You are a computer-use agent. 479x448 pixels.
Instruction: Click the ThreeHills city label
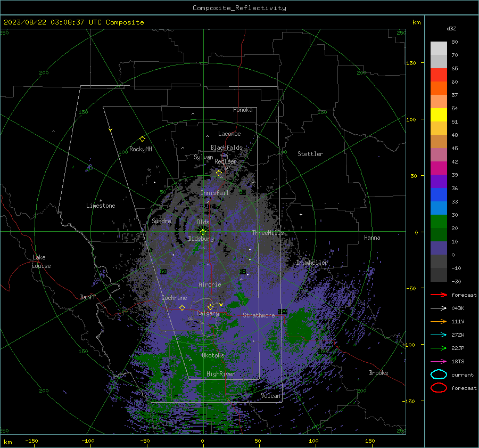(268, 233)
